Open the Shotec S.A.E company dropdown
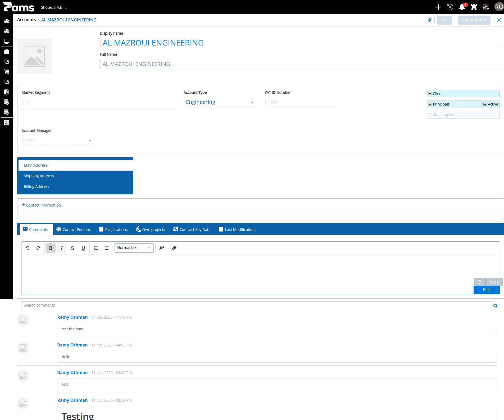Viewport: 504px width, 420px height. point(54,7)
